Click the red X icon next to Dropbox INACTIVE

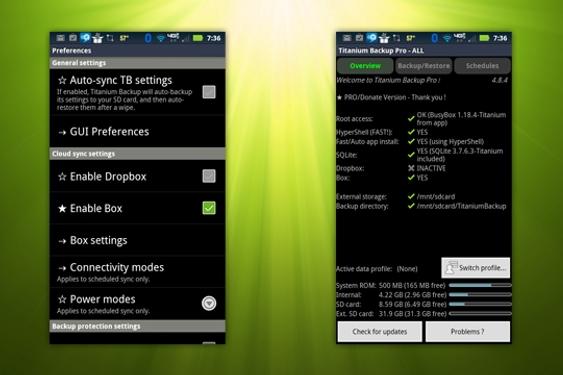(411, 168)
